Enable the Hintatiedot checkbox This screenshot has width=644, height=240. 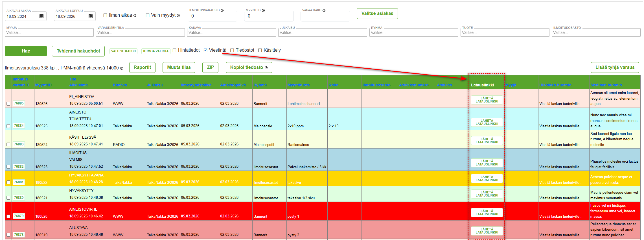tap(174, 50)
